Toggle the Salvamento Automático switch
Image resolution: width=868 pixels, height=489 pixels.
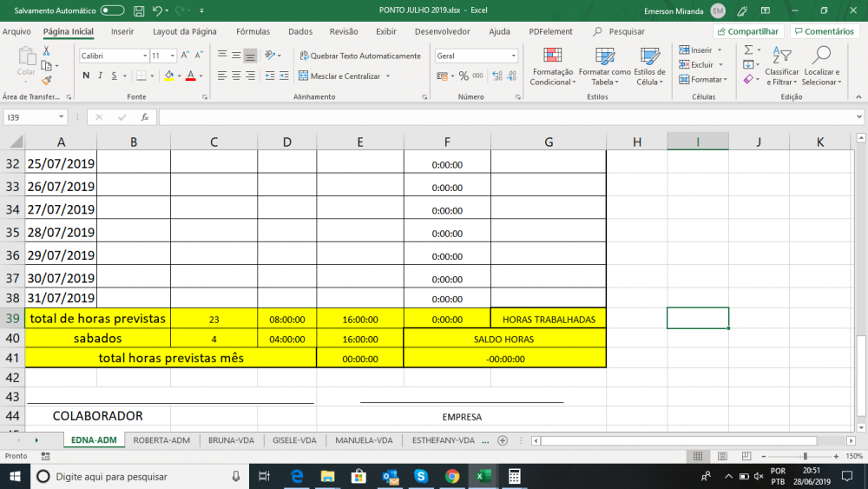[x=112, y=10]
